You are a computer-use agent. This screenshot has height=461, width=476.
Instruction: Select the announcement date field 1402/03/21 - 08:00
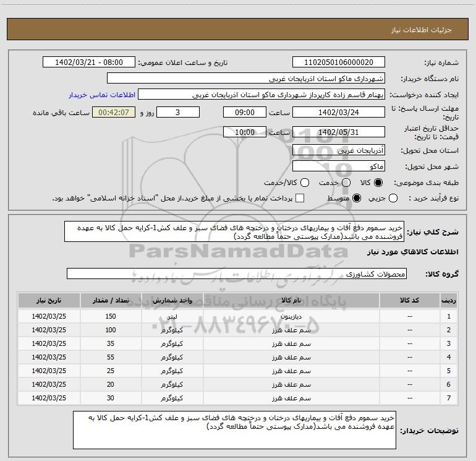[89, 62]
